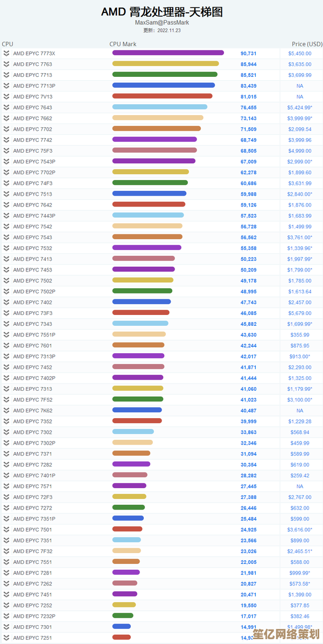Expand the AMD EPYC 7371 row chevron
Image resolution: width=323 pixels, height=644 pixels.
point(6,453)
